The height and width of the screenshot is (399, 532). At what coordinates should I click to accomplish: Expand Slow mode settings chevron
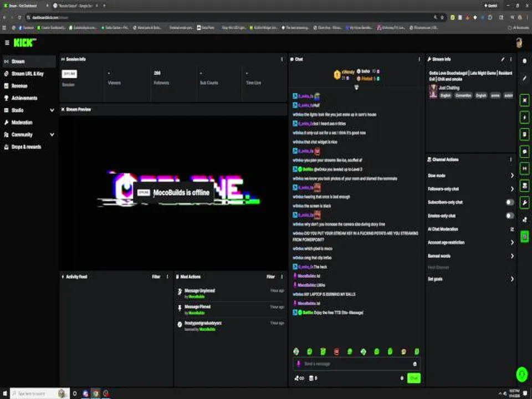pyautogui.click(x=512, y=176)
